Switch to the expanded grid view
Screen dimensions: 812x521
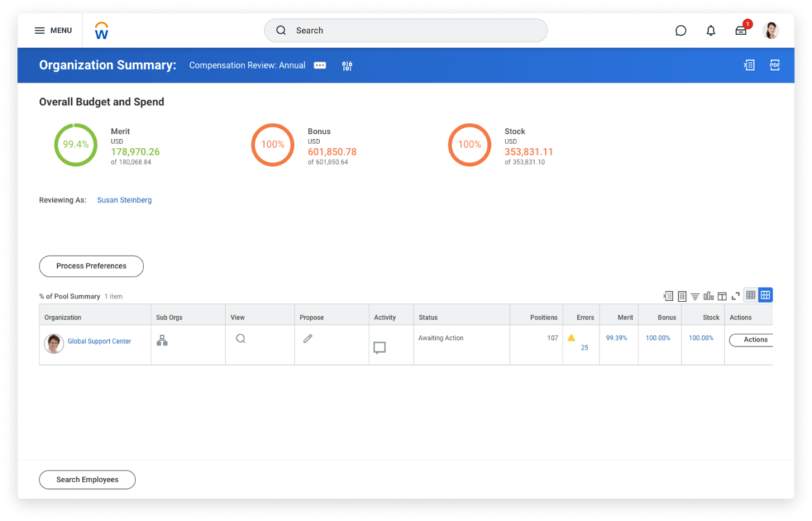tap(765, 295)
